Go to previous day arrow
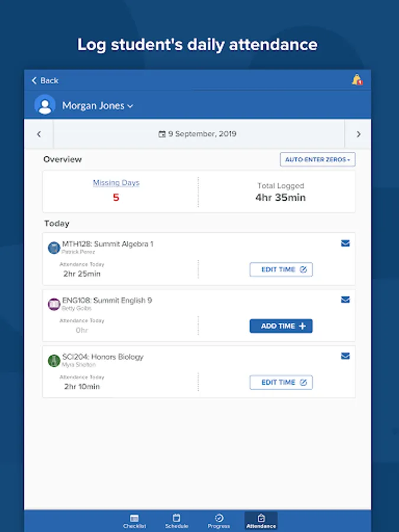Image resolution: width=399 pixels, height=532 pixels. [x=39, y=134]
